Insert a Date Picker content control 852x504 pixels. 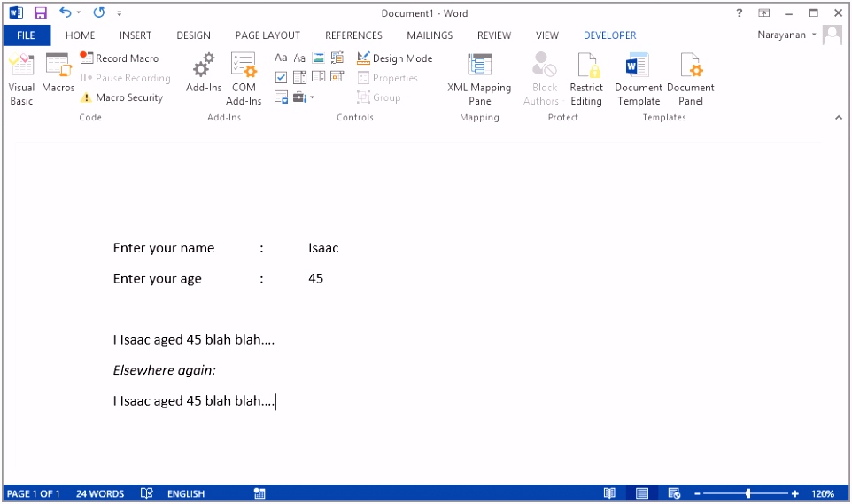point(337,77)
